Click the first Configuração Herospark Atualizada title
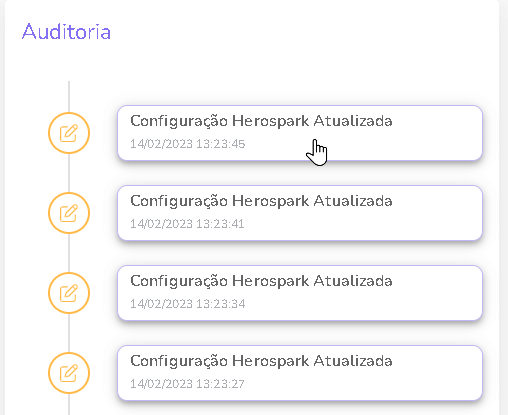508x415 pixels. click(x=261, y=122)
